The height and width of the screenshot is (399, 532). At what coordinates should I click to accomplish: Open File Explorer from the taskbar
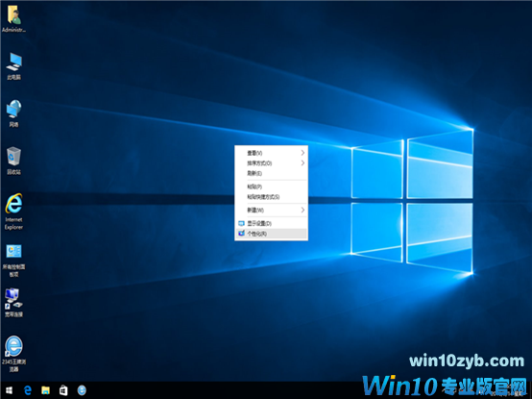click(x=45, y=390)
